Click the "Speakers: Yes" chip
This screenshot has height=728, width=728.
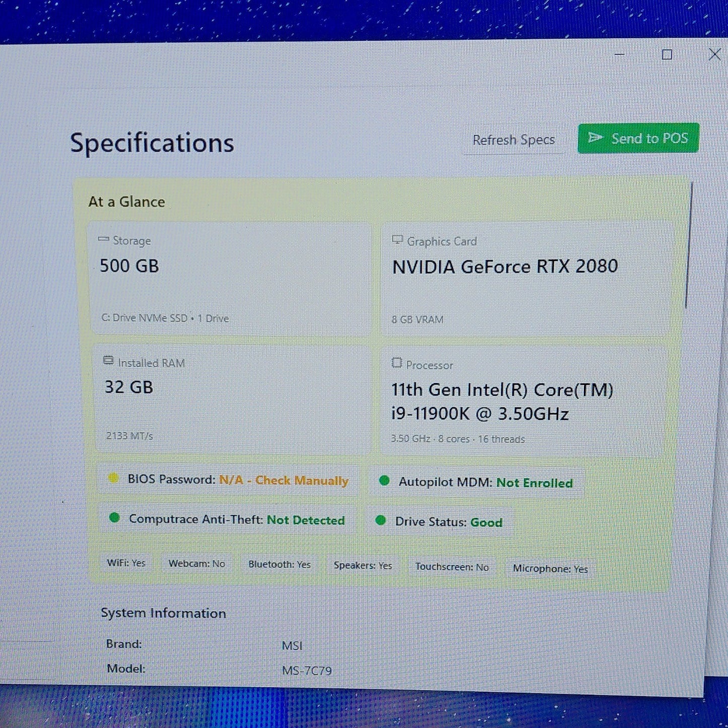point(363,565)
